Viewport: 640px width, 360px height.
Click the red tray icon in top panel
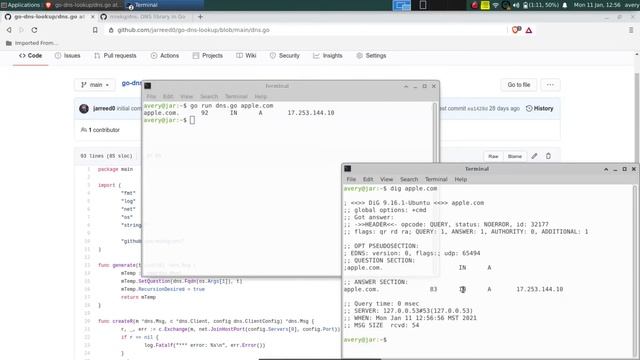tap(474, 5)
